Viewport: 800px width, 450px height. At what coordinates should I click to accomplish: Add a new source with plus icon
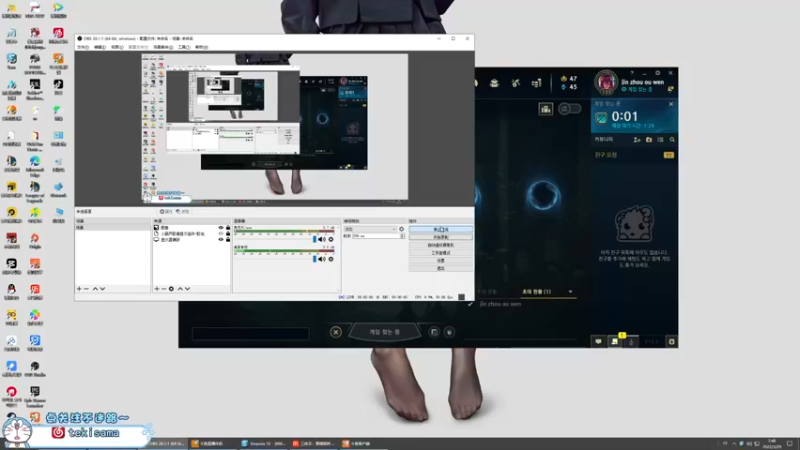[x=157, y=289]
